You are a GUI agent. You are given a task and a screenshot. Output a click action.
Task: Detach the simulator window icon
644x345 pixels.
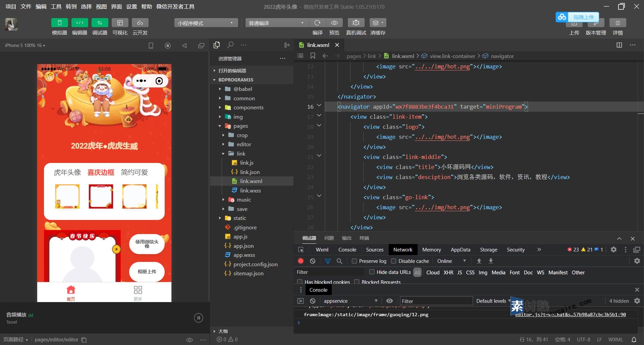[201, 45]
